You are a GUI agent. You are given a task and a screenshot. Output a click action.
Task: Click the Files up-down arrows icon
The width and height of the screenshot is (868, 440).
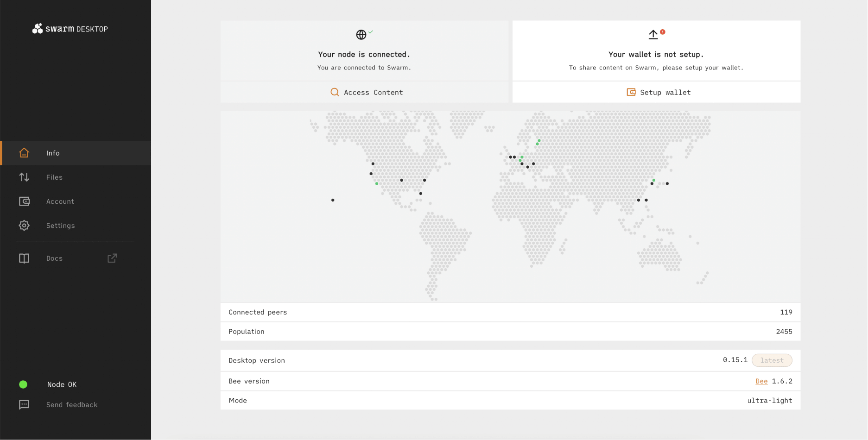(24, 177)
